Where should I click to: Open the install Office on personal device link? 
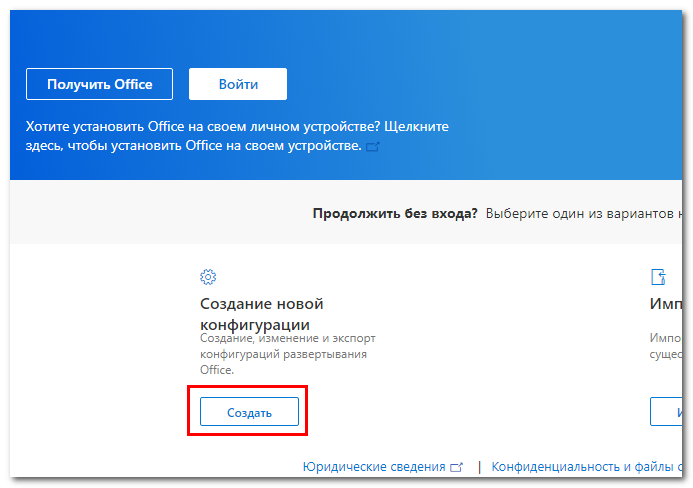coord(237,136)
